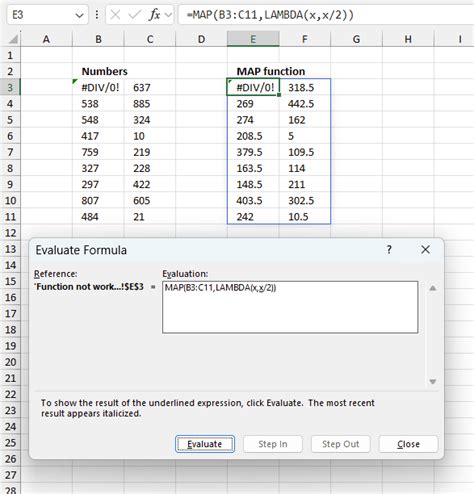Select cell containing 242

[x=253, y=217]
